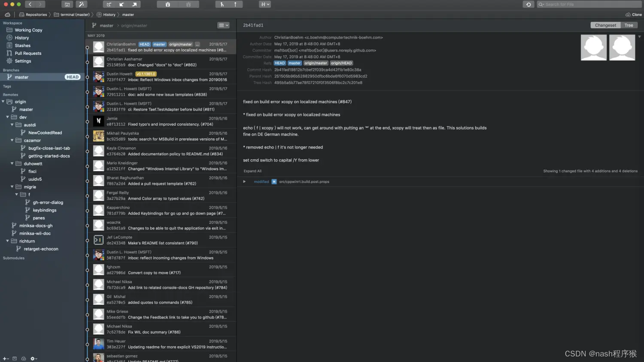The image size is (644, 362).
Task: Select commit de243348 by Jef LeCompte
Action: pyautogui.click(x=161, y=240)
